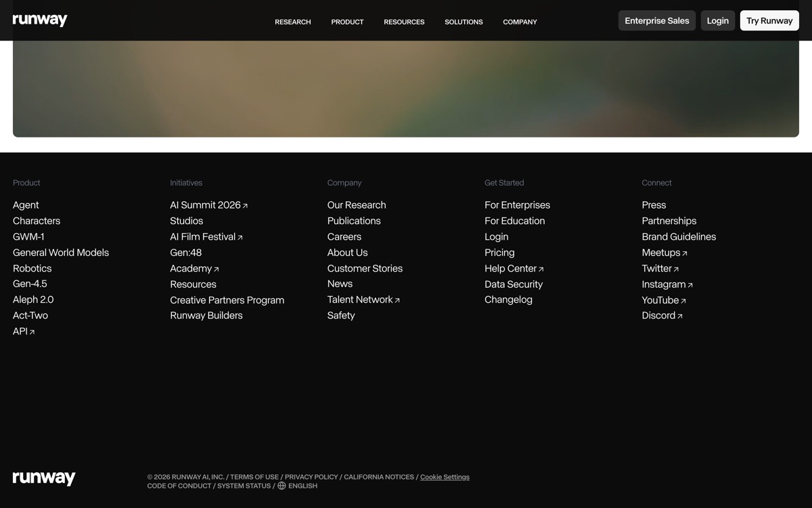Open the Brand Guidelines link
The width and height of the screenshot is (812, 508).
tap(679, 236)
